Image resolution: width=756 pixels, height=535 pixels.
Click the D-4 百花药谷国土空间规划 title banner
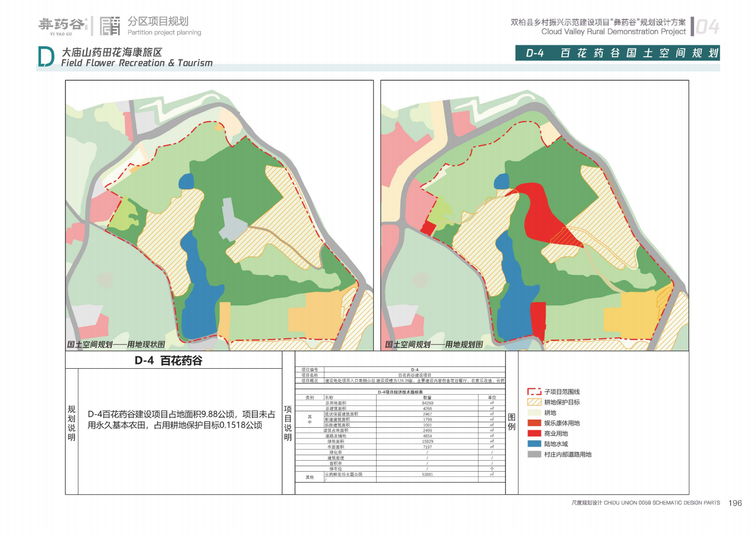coord(617,53)
